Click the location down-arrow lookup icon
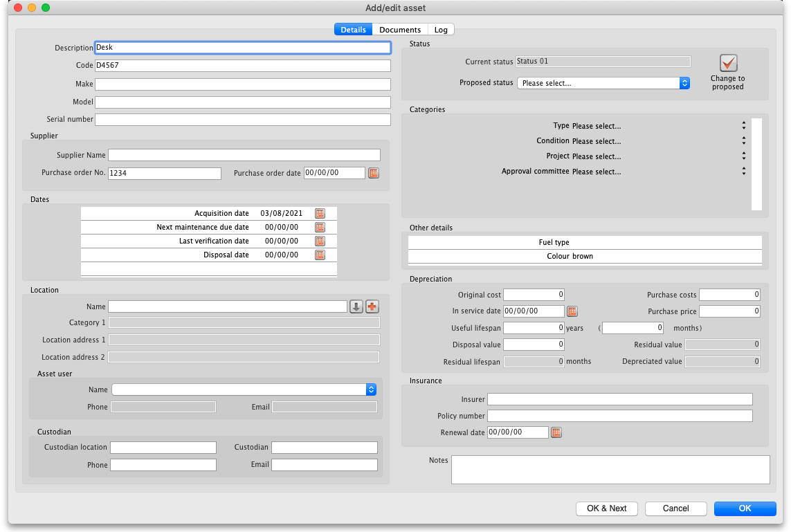 [356, 306]
